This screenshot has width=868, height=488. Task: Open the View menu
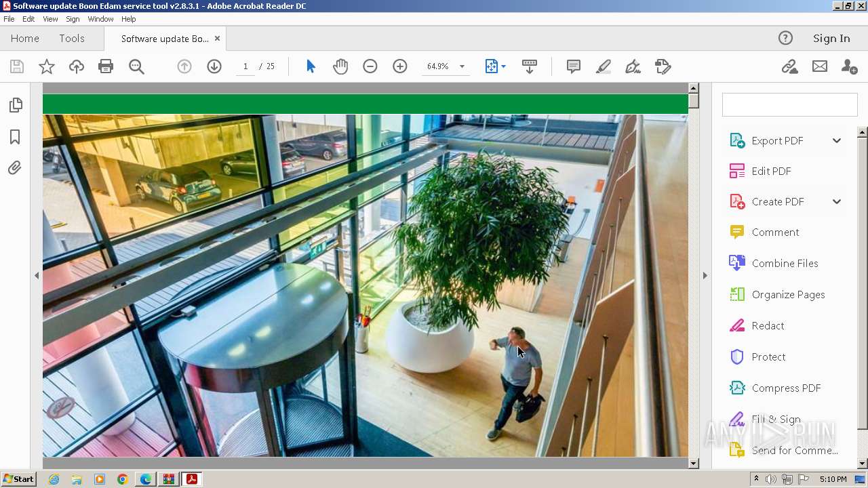(x=50, y=19)
